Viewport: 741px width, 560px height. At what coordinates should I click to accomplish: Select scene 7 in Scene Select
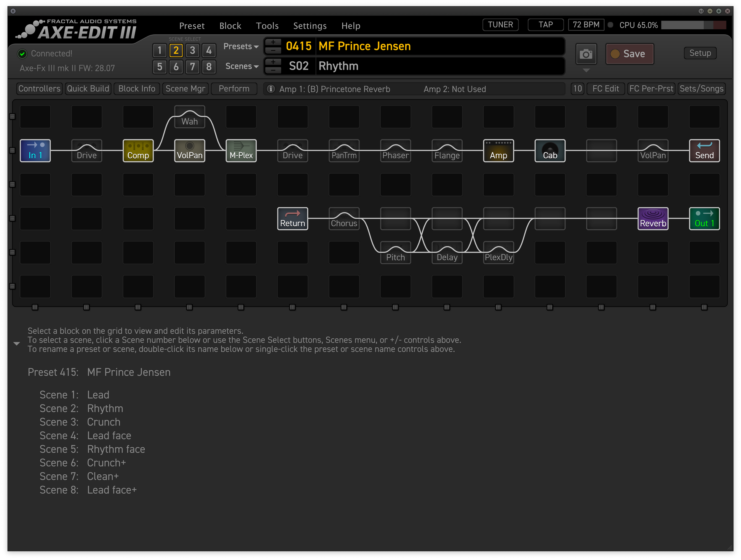pos(192,67)
